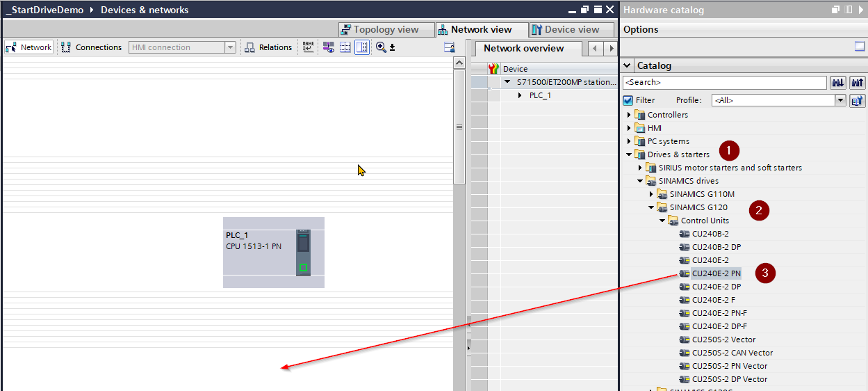The width and height of the screenshot is (868, 391).
Task: Click the Relations toolbar button
Action: click(268, 47)
